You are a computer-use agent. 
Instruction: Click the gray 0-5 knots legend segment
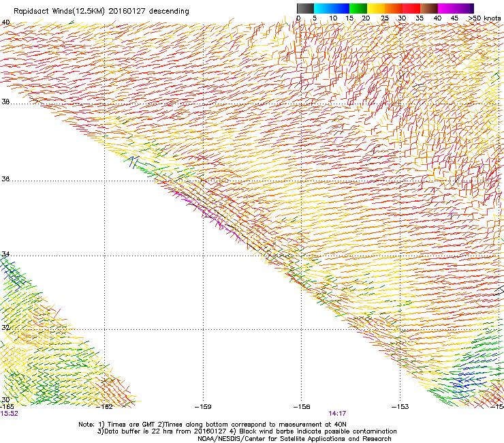point(305,8)
